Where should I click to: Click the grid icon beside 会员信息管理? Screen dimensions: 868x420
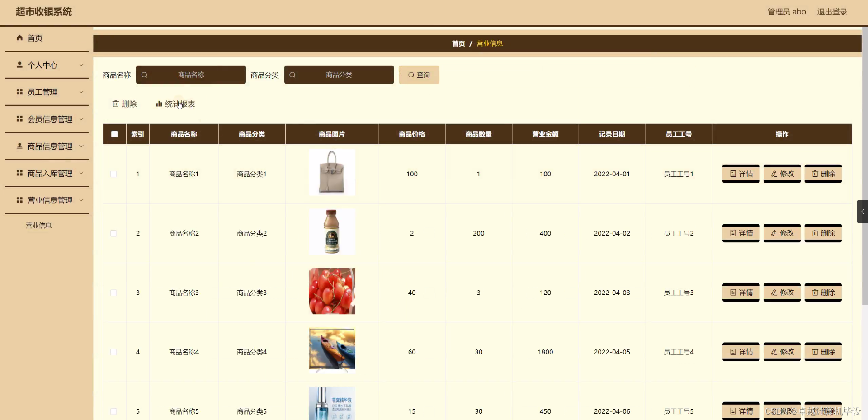pyautogui.click(x=19, y=119)
